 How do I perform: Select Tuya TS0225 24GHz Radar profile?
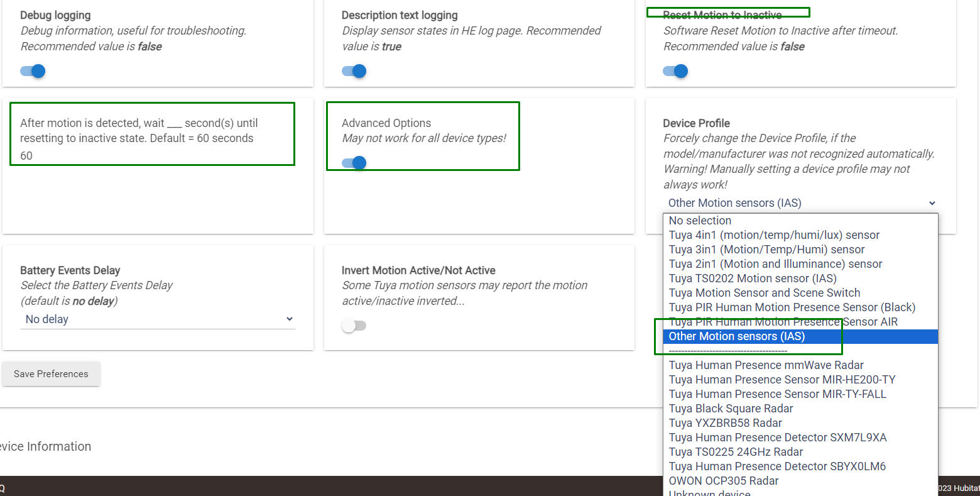[800, 452]
